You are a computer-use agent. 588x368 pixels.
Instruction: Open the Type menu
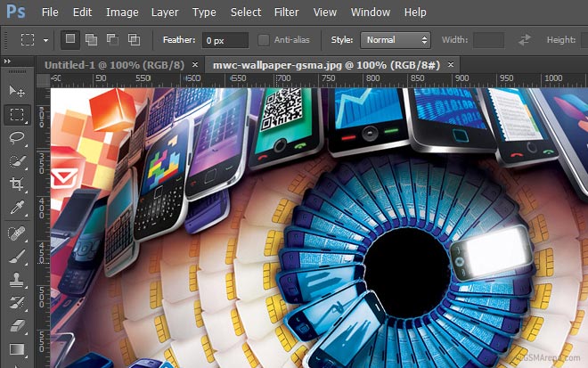204,12
